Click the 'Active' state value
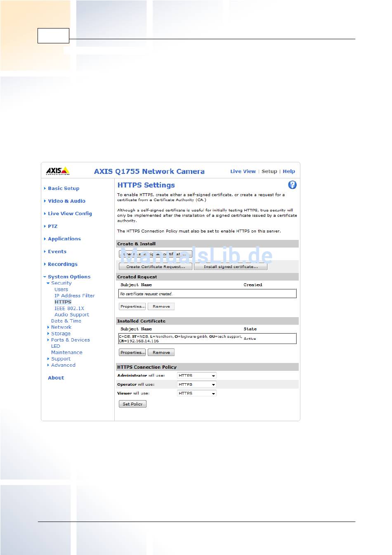 coord(250,339)
